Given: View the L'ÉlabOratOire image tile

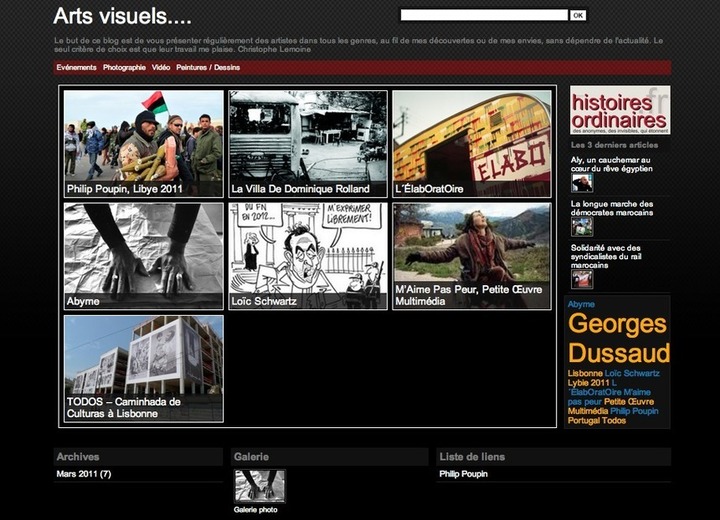Looking at the screenshot, I should (471, 144).
